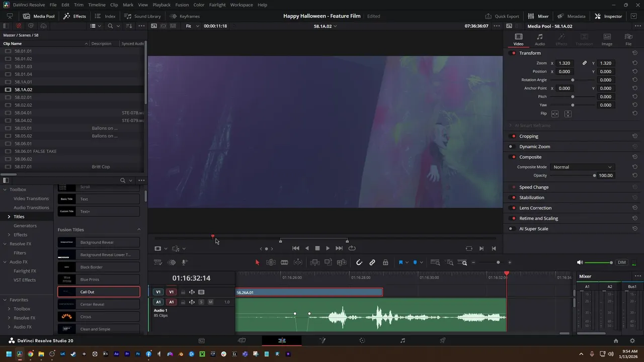Open the Sound Library panel
This screenshot has width=644, height=362.
point(143,16)
